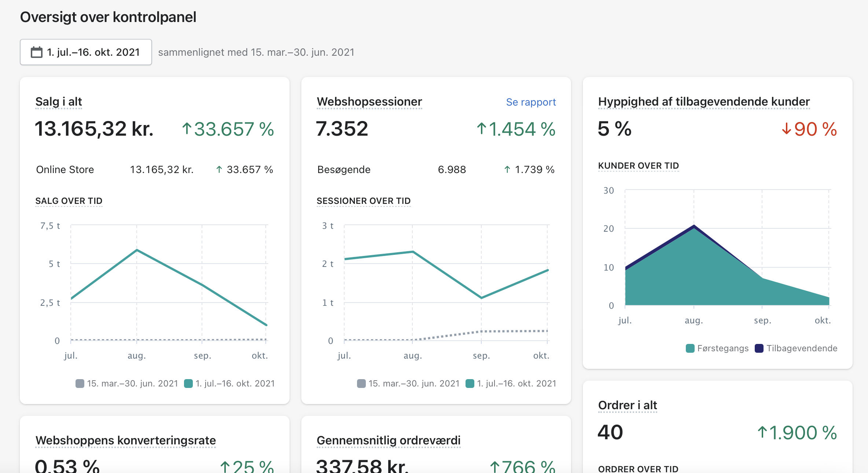Click gray 15. mar.–30. jun. swatch in sales legend
868x473 pixels.
[80, 384]
